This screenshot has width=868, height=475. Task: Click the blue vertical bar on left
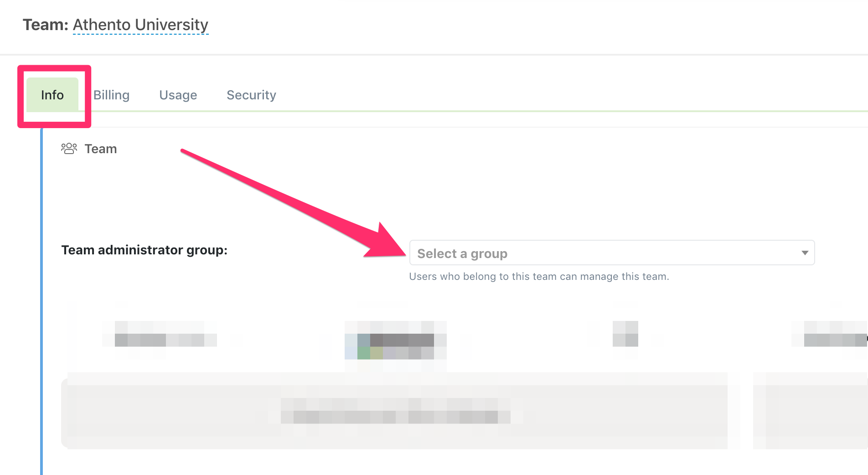click(41, 301)
